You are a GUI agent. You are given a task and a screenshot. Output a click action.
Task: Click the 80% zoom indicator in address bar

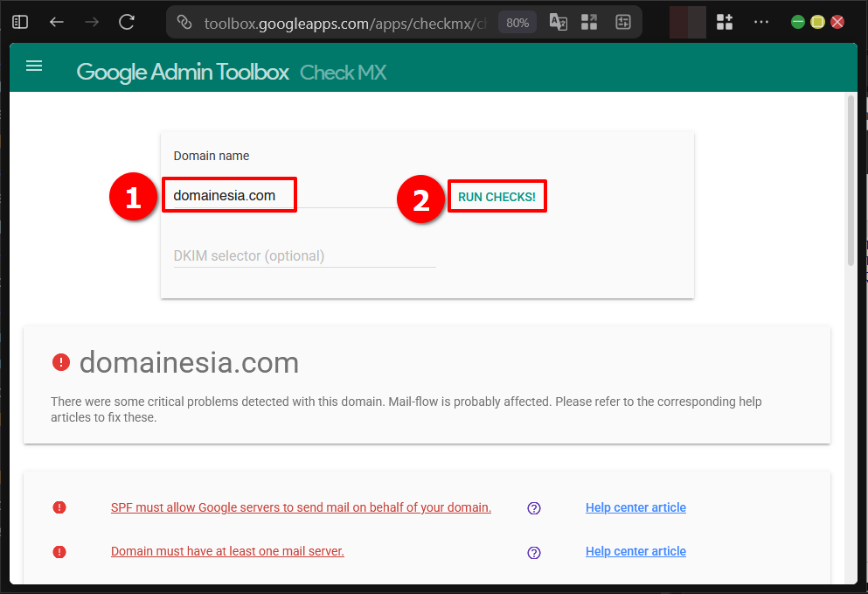coord(517,22)
